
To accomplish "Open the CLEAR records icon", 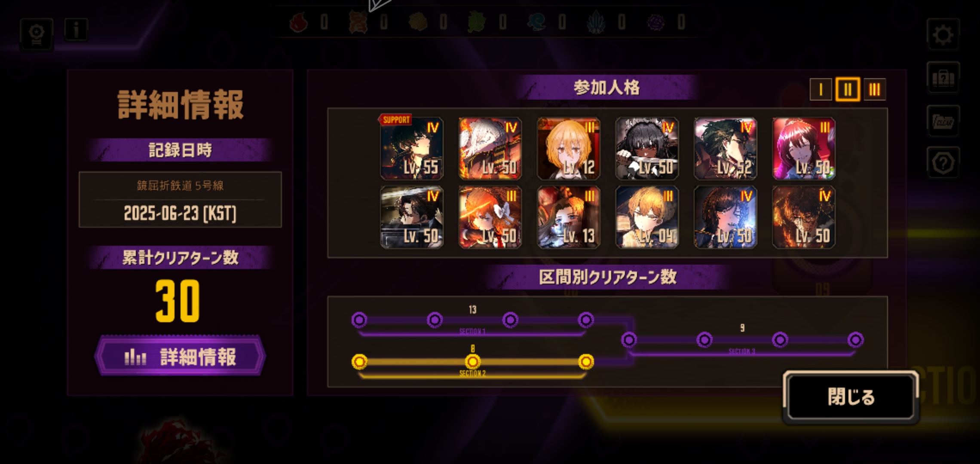I will tap(943, 121).
